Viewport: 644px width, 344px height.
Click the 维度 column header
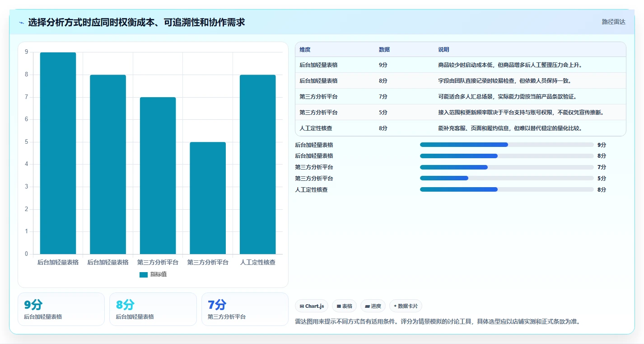(305, 50)
